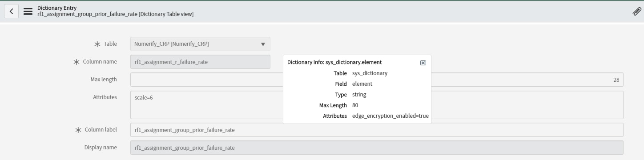This screenshot has height=160, width=644.
Task: Click 'rf1_assignment_group_prior_failure_rate [Dictionary Table view]' header text
Action: [115, 14]
